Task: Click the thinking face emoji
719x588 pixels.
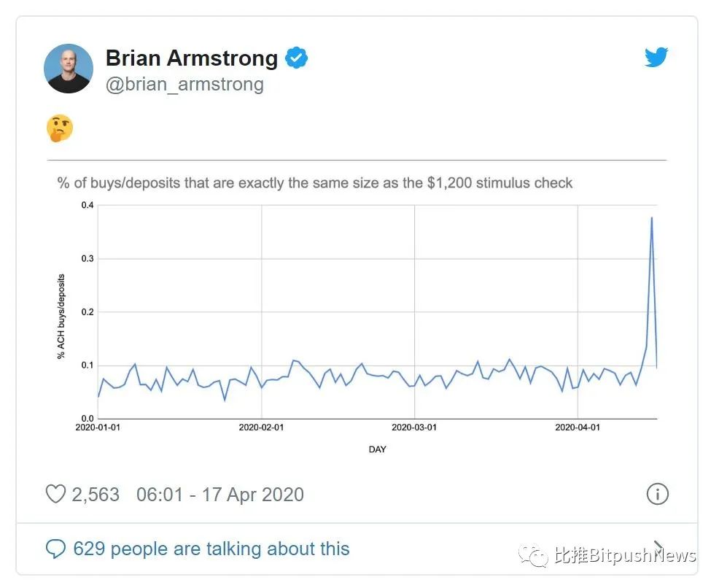Action: [60, 128]
